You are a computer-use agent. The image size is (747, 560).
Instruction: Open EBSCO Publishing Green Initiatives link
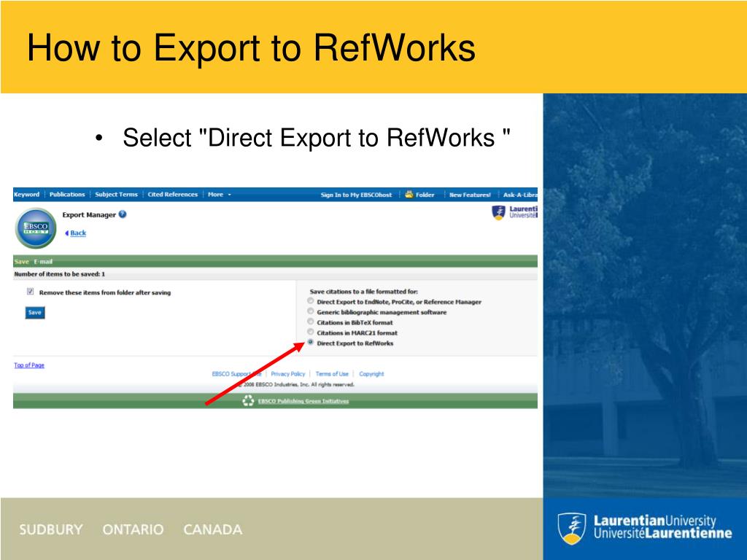[x=303, y=401]
